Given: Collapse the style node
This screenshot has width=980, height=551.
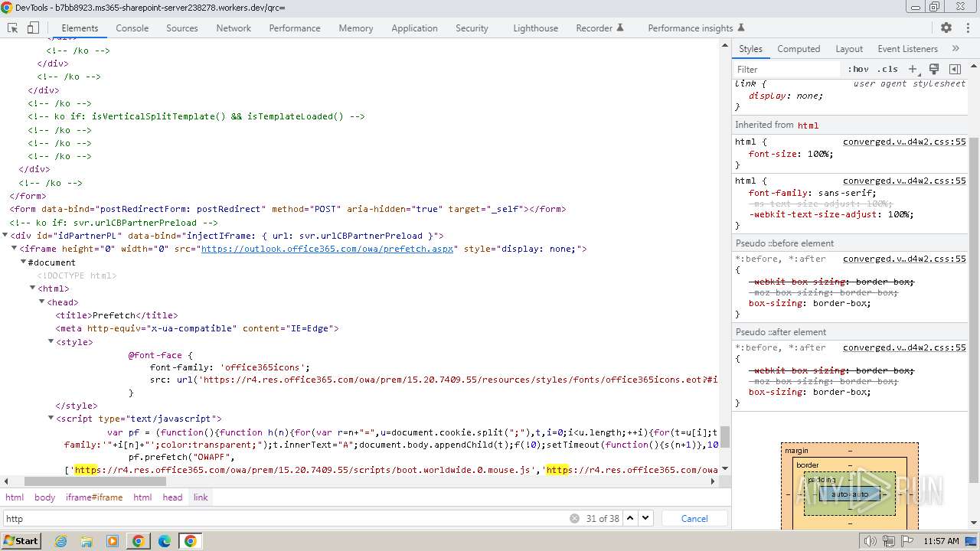Looking at the screenshot, I should point(51,342).
